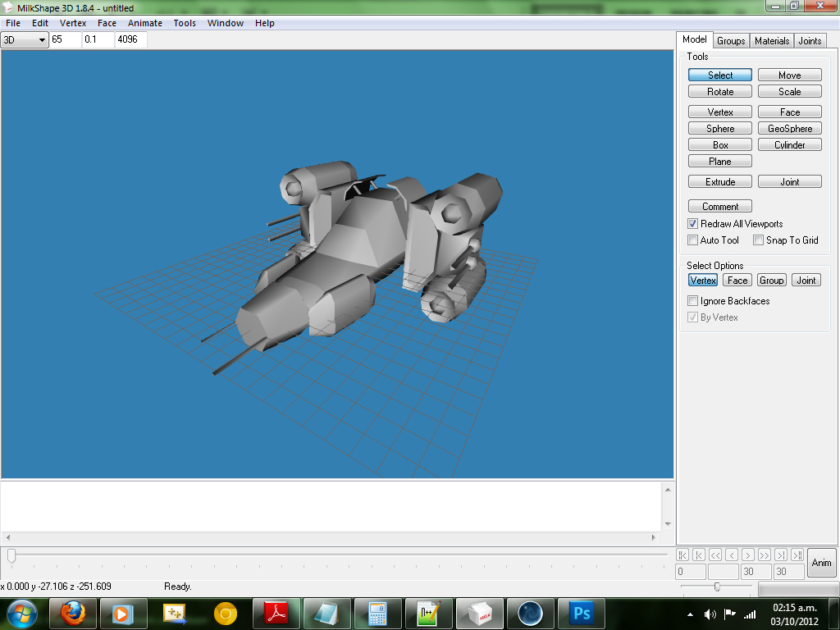Click the MilkShape milk carton taskbar icon
The image size is (840, 630).
click(x=479, y=614)
